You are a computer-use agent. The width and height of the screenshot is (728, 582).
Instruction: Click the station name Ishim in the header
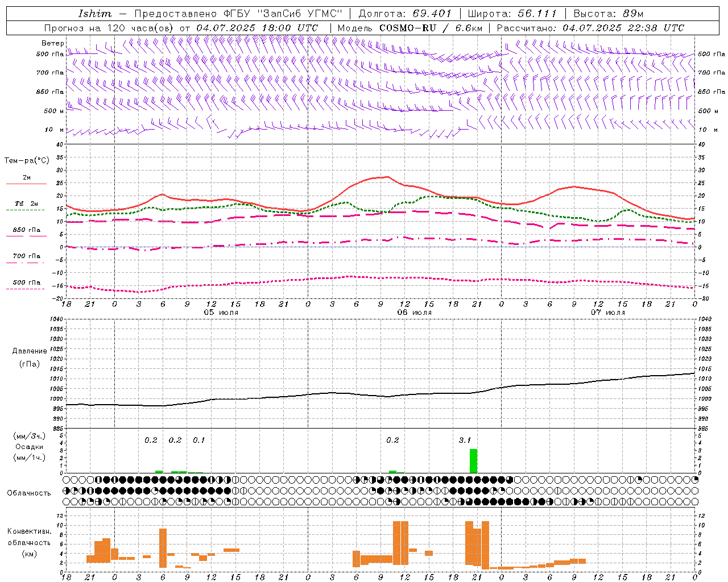(x=95, y=14)
